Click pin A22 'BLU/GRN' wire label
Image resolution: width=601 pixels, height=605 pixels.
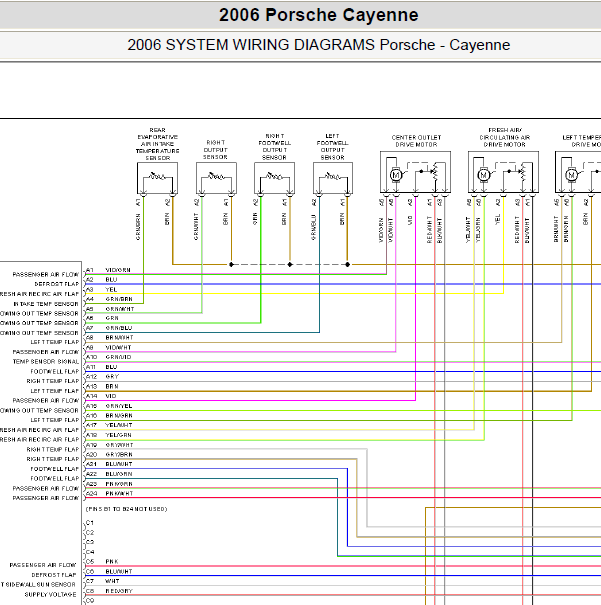pos(119,474)
